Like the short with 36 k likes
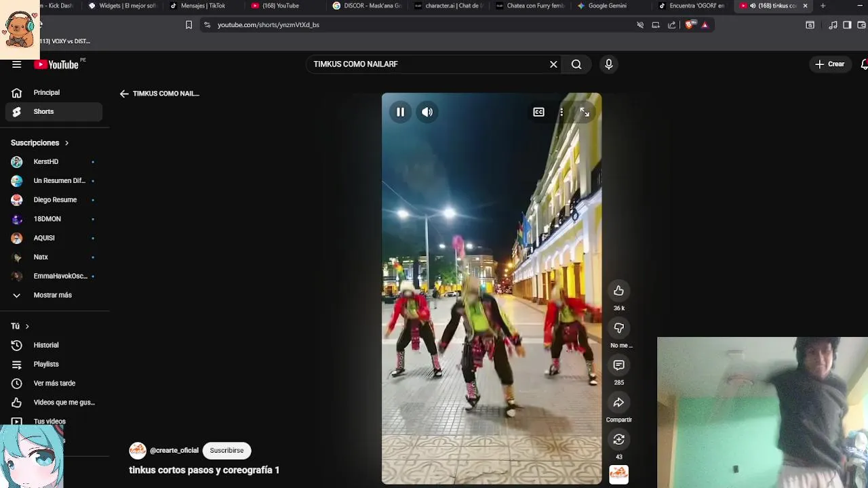Screen dimensions: 868x488 coord(618,291)
